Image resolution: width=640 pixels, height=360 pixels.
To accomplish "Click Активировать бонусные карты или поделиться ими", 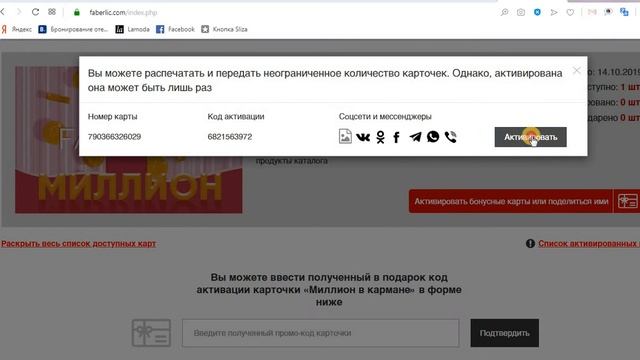I will [511, 201].
